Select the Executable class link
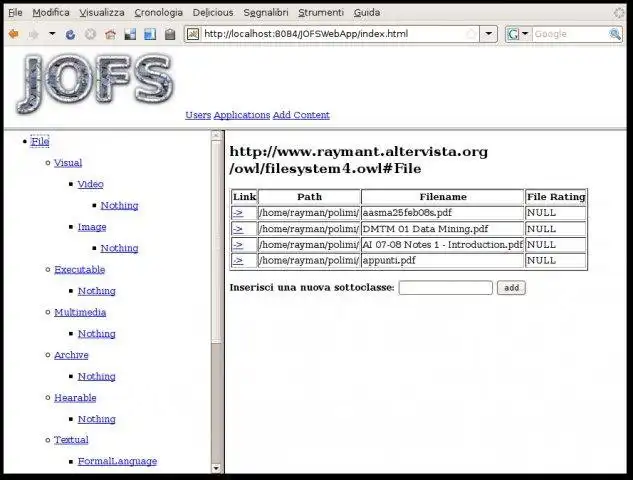The width and height of the screenshot is (633, 480). 80,270
